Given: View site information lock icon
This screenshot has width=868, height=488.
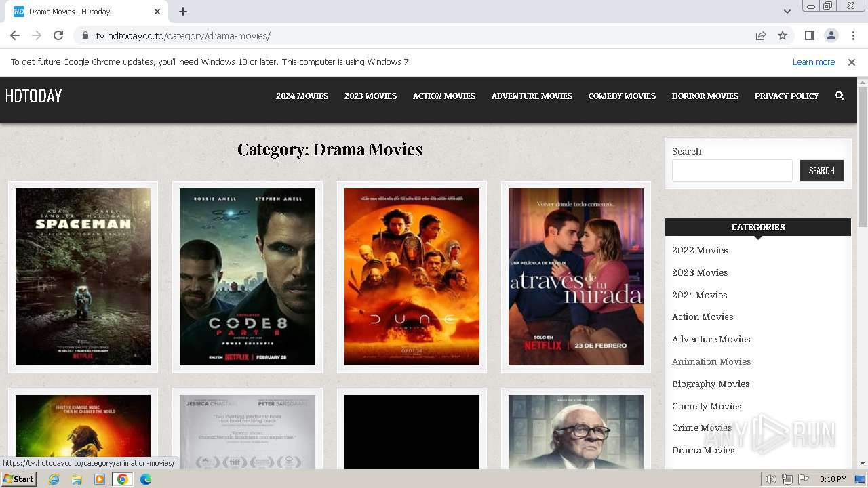Looking at the screenshot, I should (85, 35).
